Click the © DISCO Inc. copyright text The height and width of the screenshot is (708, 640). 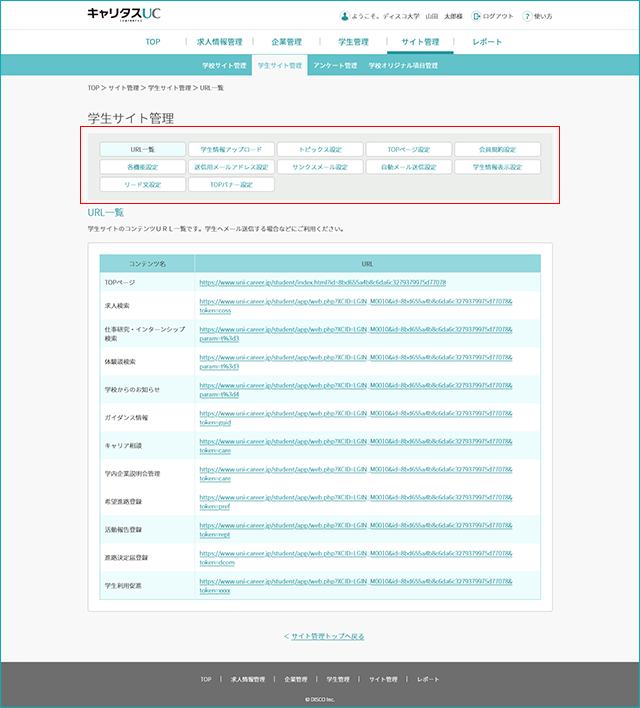(x=320, y=699)
